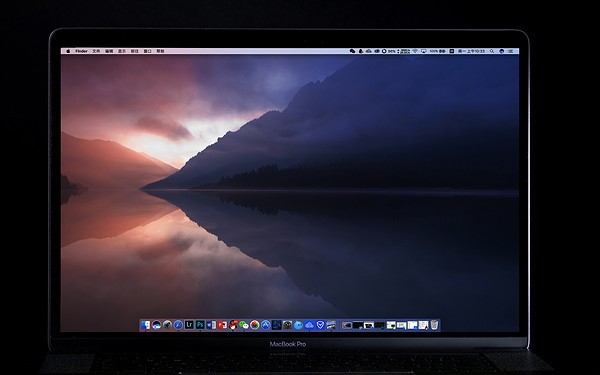
Task: Open Finder from the dock
Action: tap(145, 325)
